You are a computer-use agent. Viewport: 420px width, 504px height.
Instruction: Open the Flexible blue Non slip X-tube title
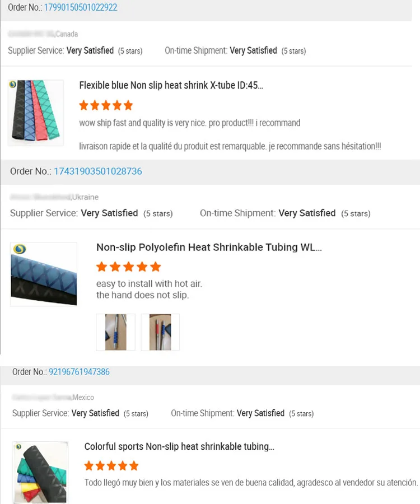(171, 86)
